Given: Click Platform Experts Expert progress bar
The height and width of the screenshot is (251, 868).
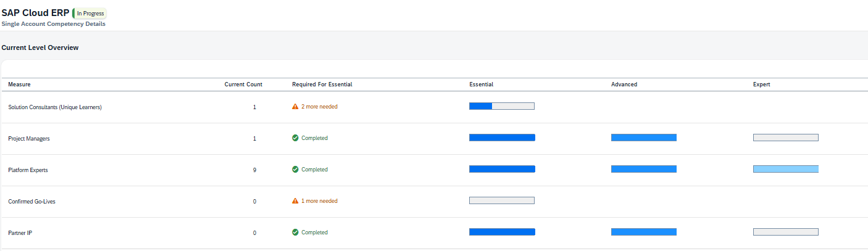Looking at the screenshot, I should pos(785,169).
